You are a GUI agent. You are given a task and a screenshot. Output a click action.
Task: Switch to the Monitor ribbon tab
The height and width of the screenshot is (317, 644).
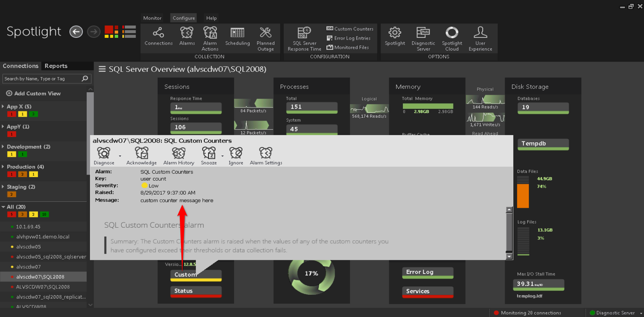pyautogui.click(x=152, y=18)
